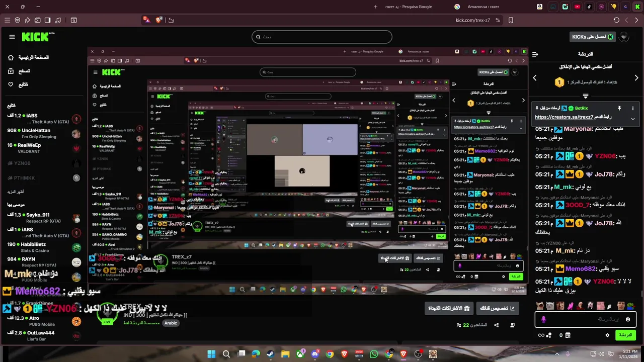Unpin the BotRix pinned message

point(619,108)
